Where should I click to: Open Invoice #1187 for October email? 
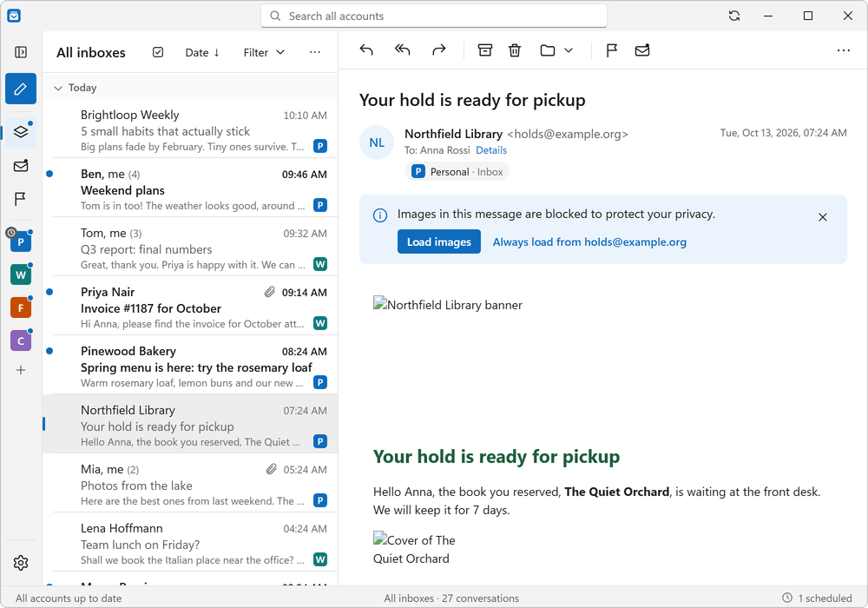(x=190, y=307)
